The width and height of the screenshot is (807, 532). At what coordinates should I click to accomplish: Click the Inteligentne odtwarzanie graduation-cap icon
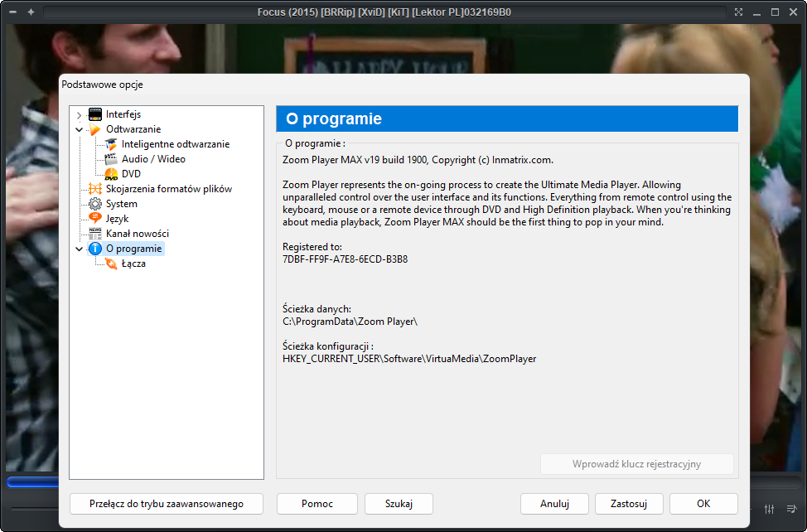(x=111, y=144)
